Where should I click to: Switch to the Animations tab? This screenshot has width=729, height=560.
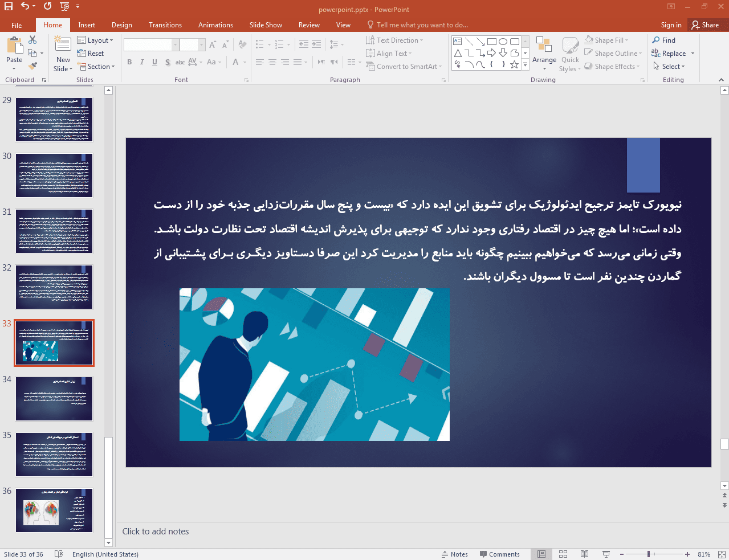click(x=215, y=25)
